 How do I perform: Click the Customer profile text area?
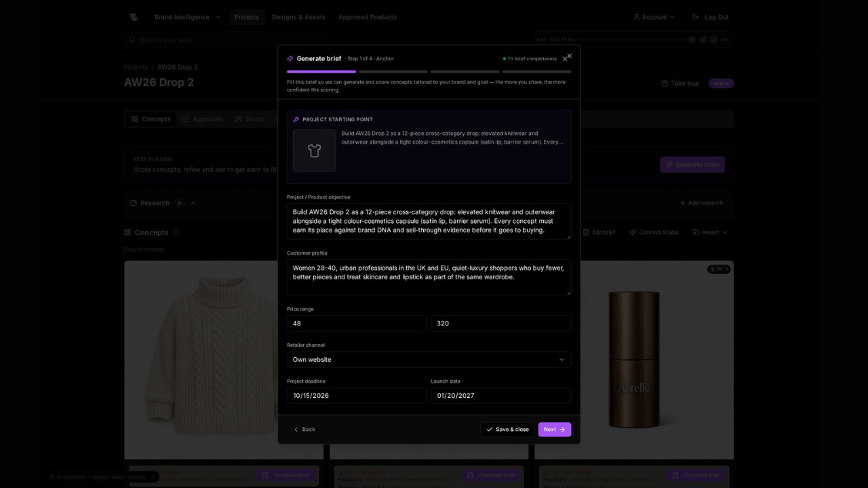429,277
